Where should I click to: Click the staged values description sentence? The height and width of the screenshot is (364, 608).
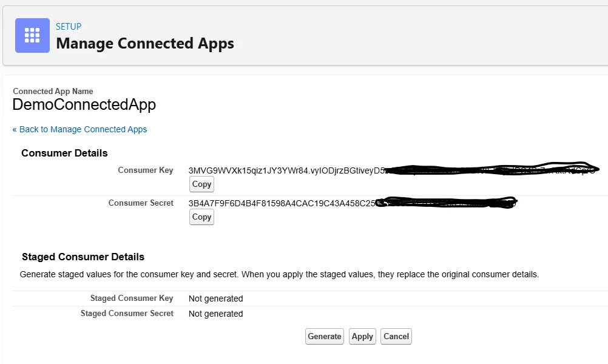[279, 274]
